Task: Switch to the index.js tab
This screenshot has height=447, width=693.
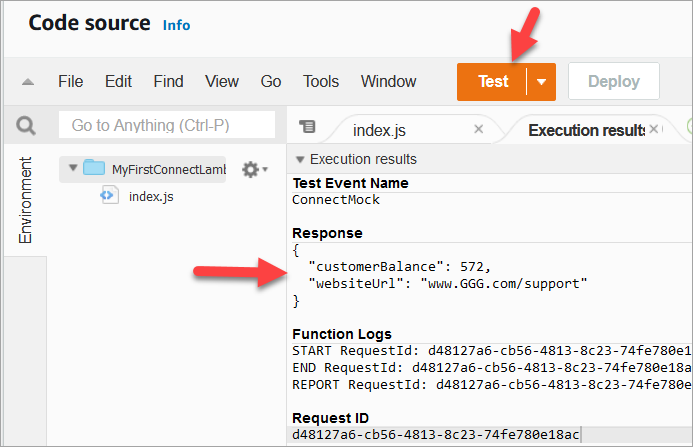Action: pyautogui.click(x=379, y=130)
